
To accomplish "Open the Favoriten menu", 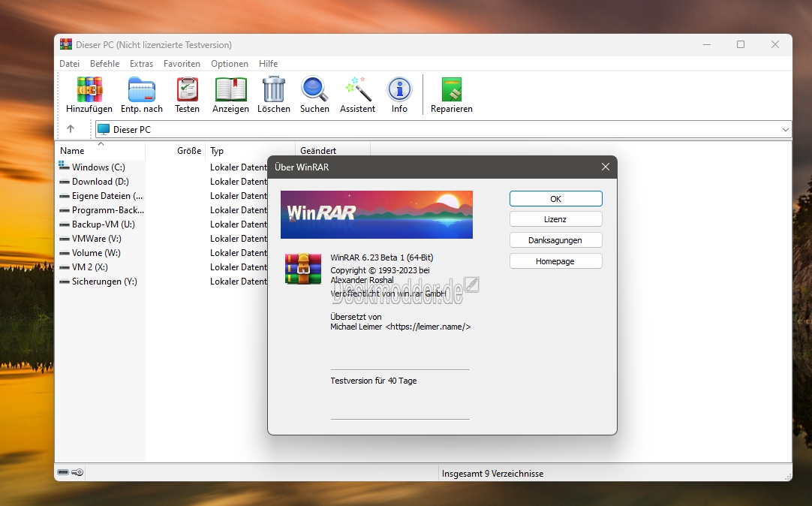I will click(x=182, y=64).
